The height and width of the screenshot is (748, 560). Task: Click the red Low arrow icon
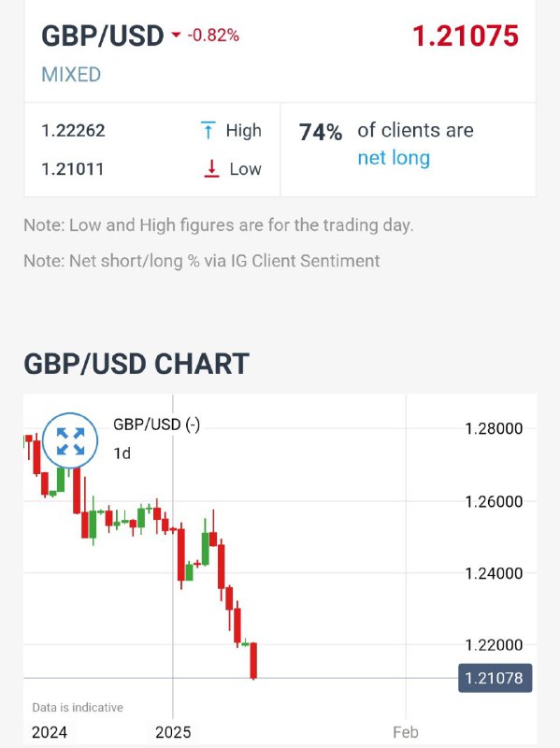pos(211,169)
